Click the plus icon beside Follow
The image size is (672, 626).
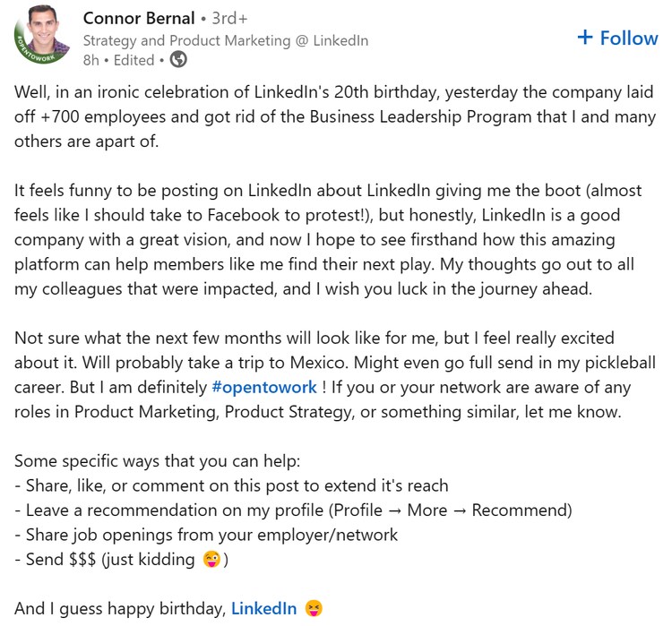tap(585, 38)
